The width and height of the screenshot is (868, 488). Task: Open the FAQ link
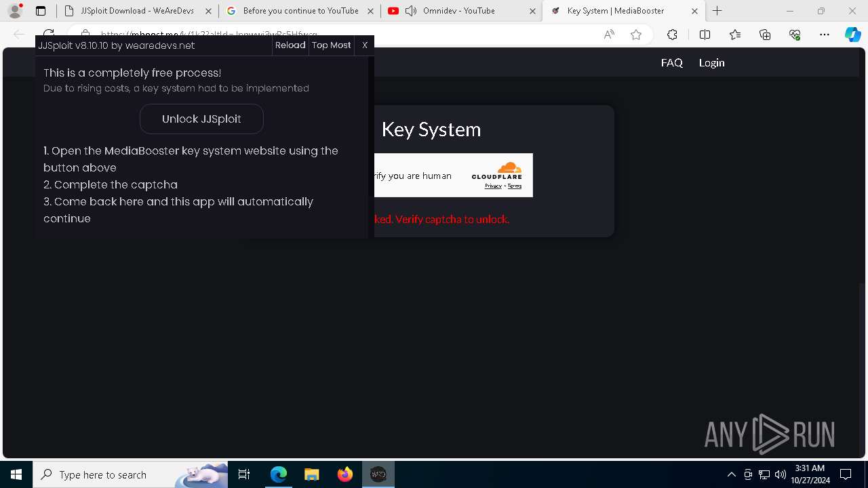point(672,62)
